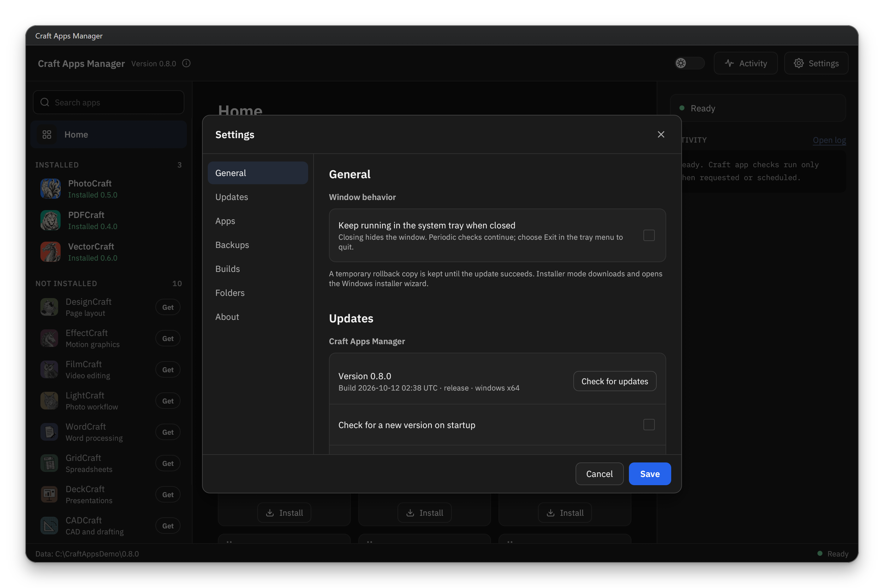Click the Home grid icon
The width and height of the screenshot is (884, 588).
(x=47, y=135)
